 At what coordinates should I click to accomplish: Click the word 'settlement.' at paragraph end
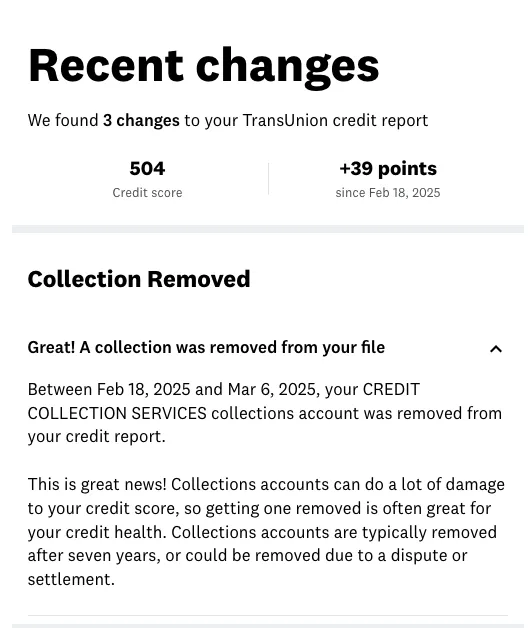click(x=71, y=579)
